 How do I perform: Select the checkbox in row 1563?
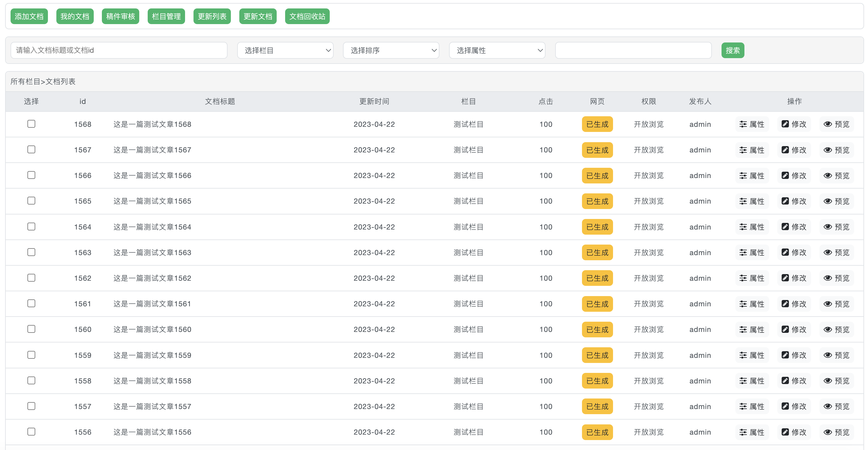(31, 252)
